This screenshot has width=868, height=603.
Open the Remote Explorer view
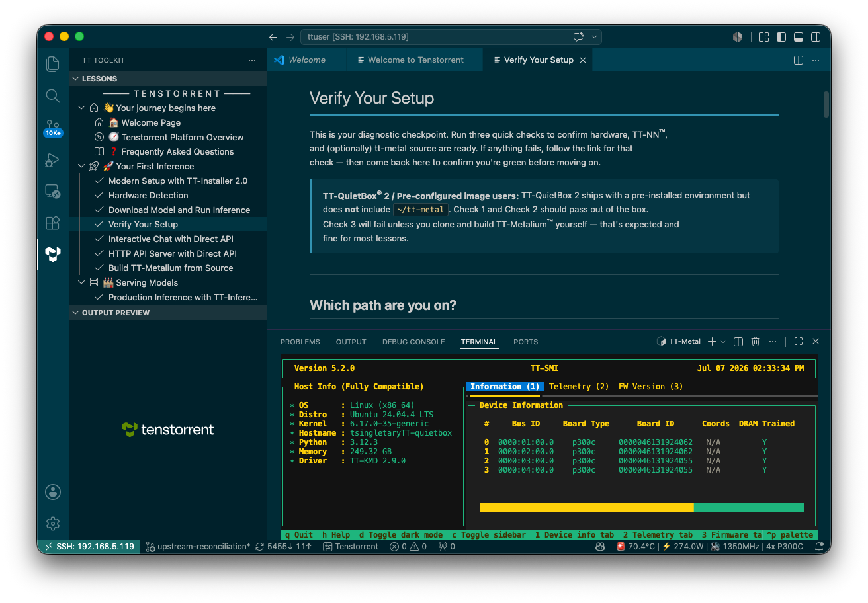pos(53,192)
